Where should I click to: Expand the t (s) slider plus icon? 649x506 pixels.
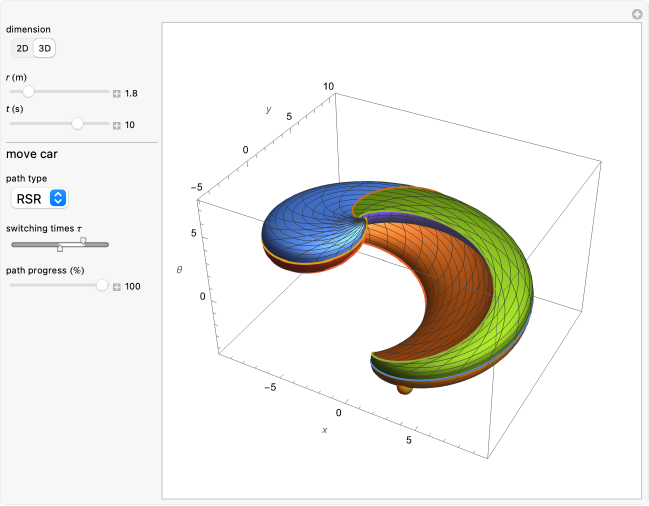117,125
